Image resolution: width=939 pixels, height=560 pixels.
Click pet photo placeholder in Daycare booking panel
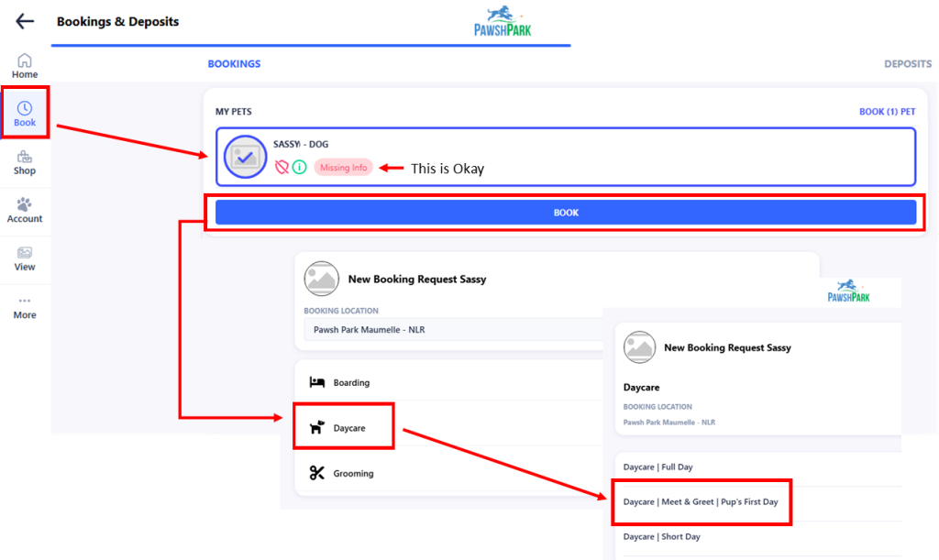[x=639, y=347]
